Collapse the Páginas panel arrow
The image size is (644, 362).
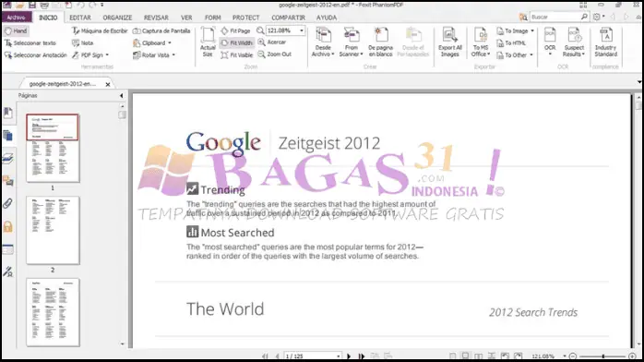point(121,96)
